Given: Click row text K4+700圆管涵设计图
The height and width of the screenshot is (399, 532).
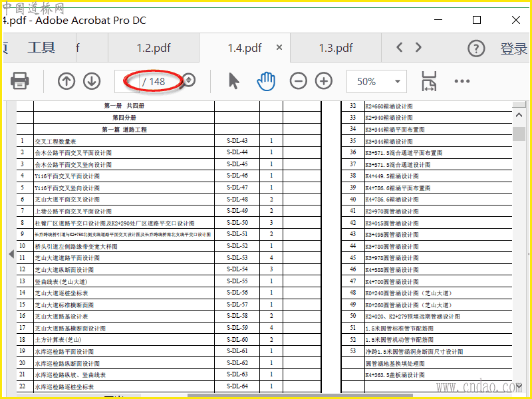Looking at the screenshot, I should point(392,281).
